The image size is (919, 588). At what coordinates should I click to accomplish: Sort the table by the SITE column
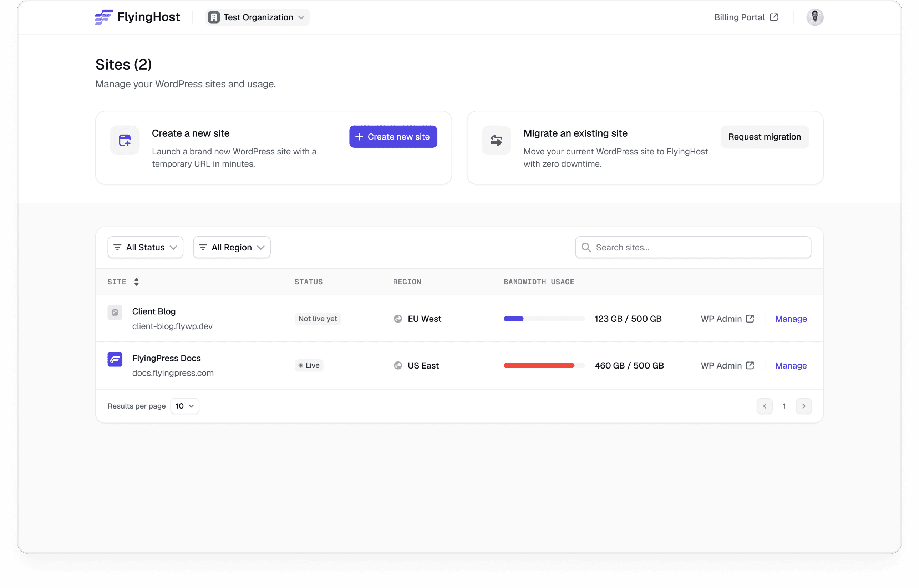pos(136,282)
